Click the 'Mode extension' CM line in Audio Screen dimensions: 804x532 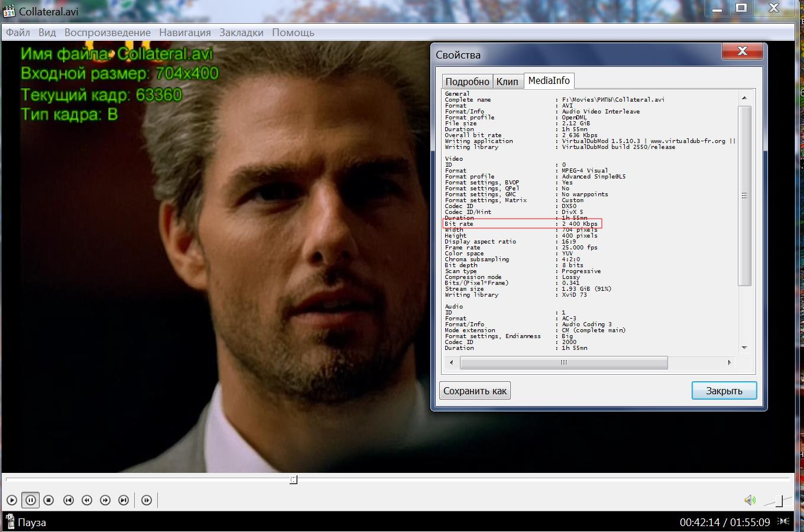pos(535,330)
